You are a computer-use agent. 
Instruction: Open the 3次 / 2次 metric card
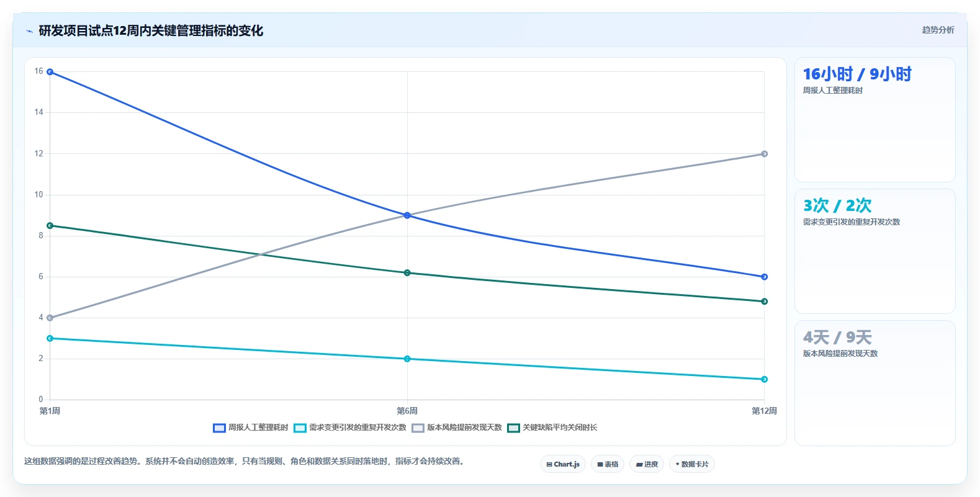coord(874,251)
